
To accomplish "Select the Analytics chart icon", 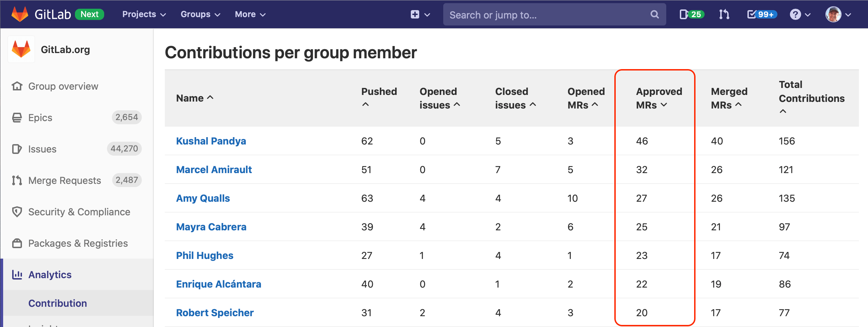I will [17, 275].
